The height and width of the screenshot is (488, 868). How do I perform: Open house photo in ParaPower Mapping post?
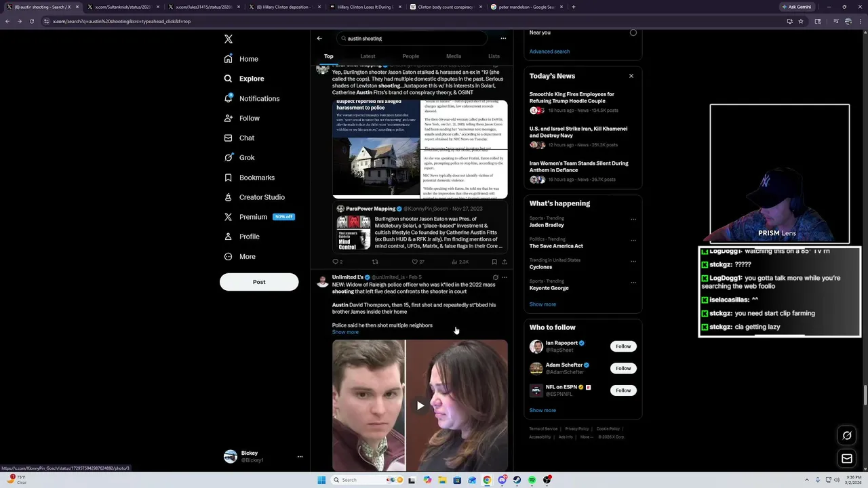376,149
